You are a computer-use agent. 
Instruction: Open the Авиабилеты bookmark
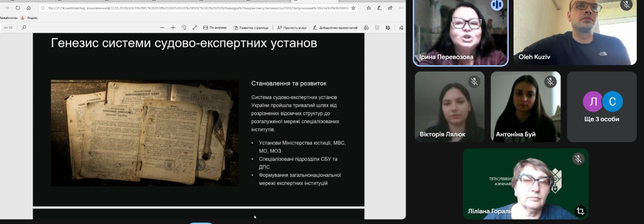point(8,18)
